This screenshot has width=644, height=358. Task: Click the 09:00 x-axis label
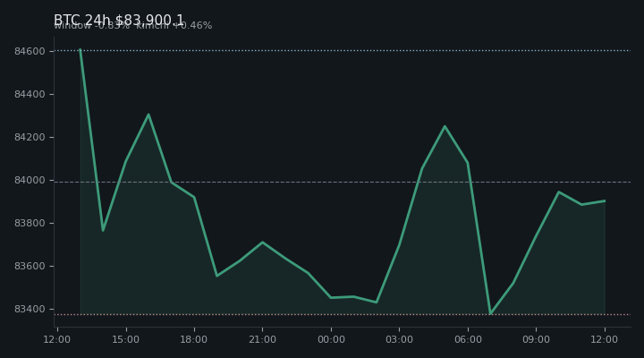point(536,339)
